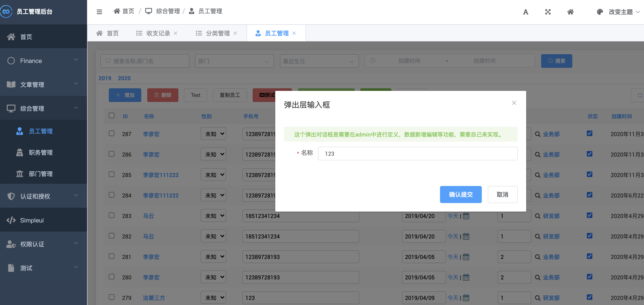Screen dimensions: 644x305
Task: Toggle the 状态 checkbox in row 287
Action: pos(590,133)
